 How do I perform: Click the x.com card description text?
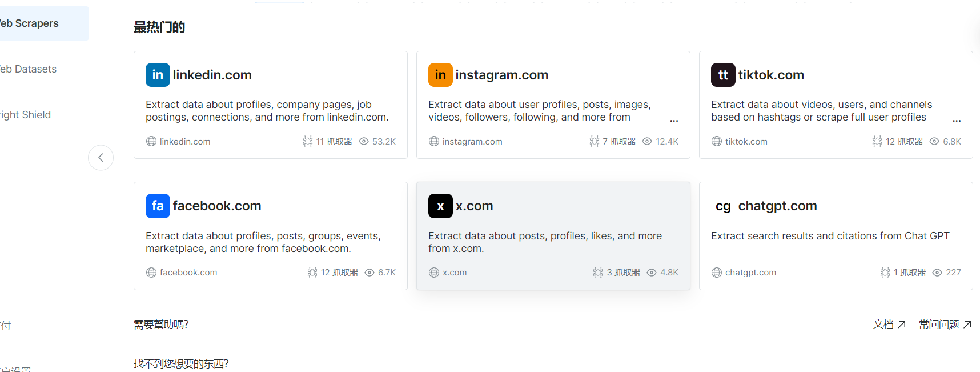tap(545, 242)
